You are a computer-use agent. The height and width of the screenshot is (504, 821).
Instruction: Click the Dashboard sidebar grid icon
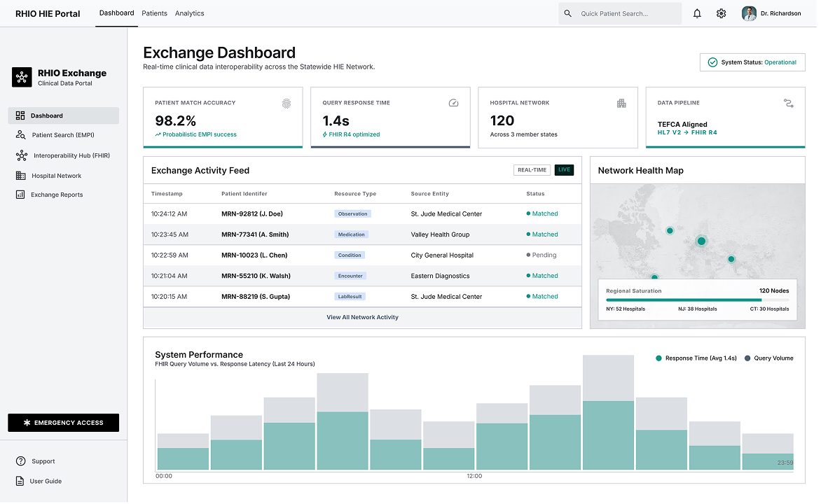click(x=20, y=116)
